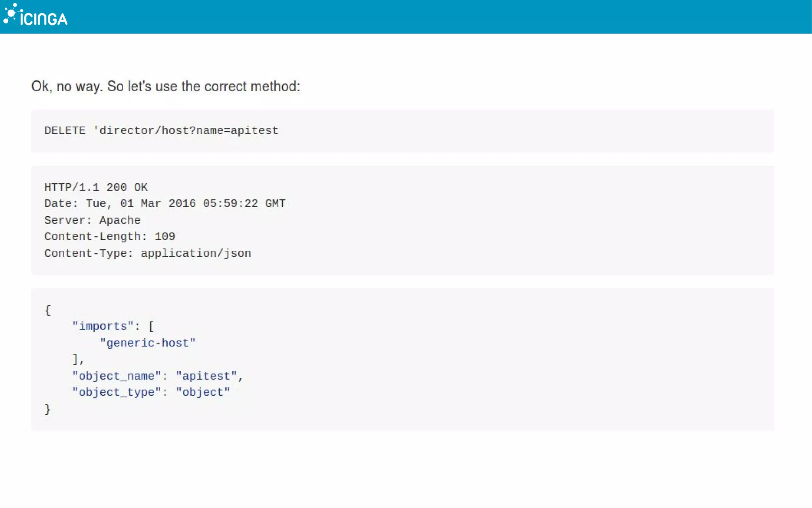Click 'director/host?name=apitest' URL text

pos(189,131)
